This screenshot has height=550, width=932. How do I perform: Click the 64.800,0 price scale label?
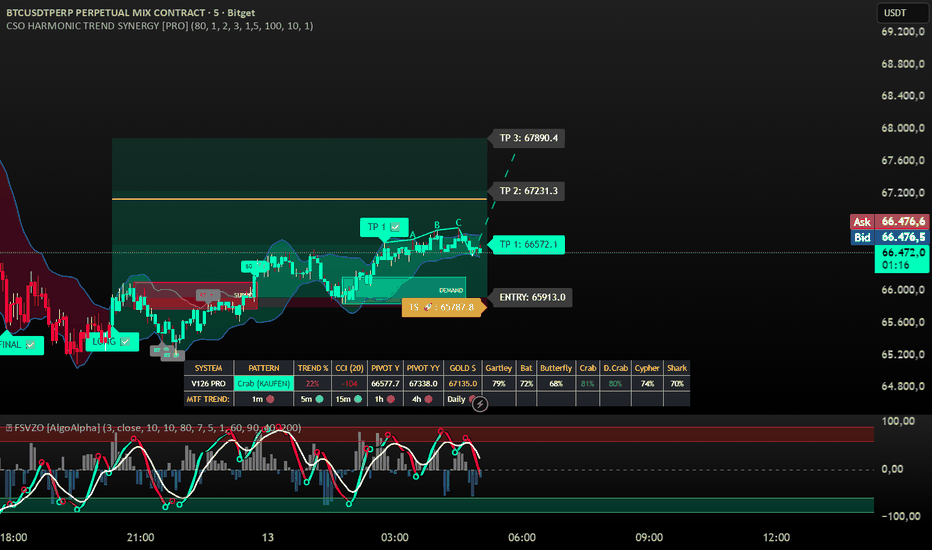902,386
